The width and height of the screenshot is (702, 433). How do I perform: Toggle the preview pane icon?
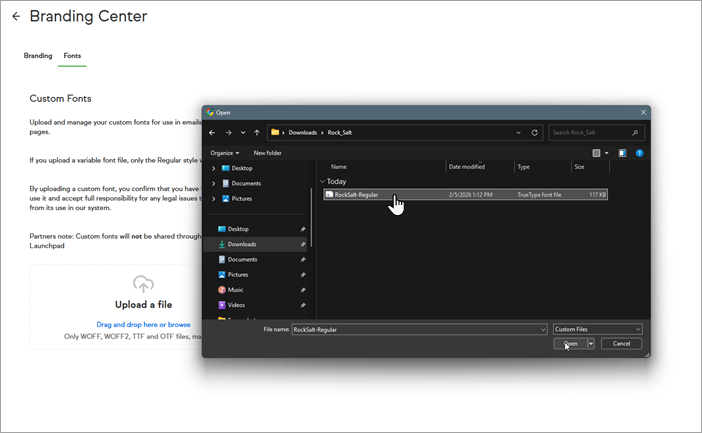click(x=622, y=153)
